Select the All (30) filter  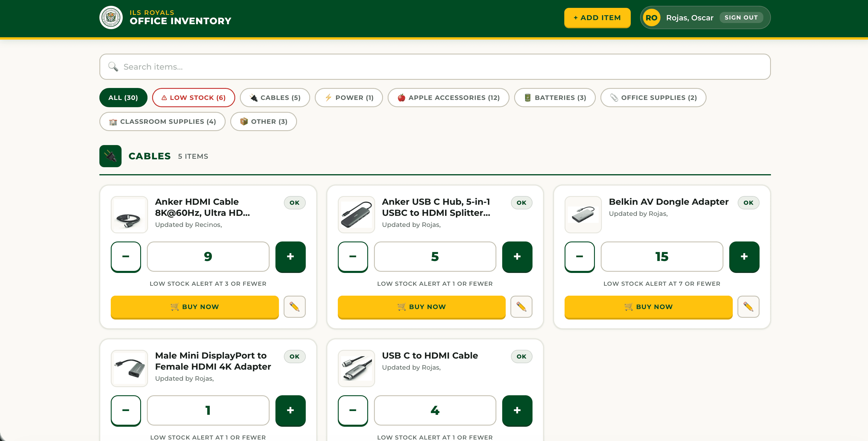pos(123,98)
